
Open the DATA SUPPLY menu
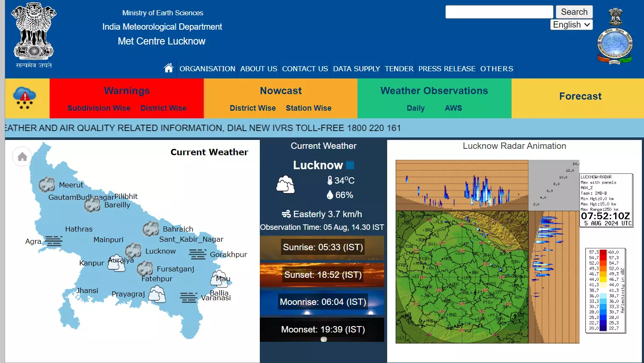356,69
